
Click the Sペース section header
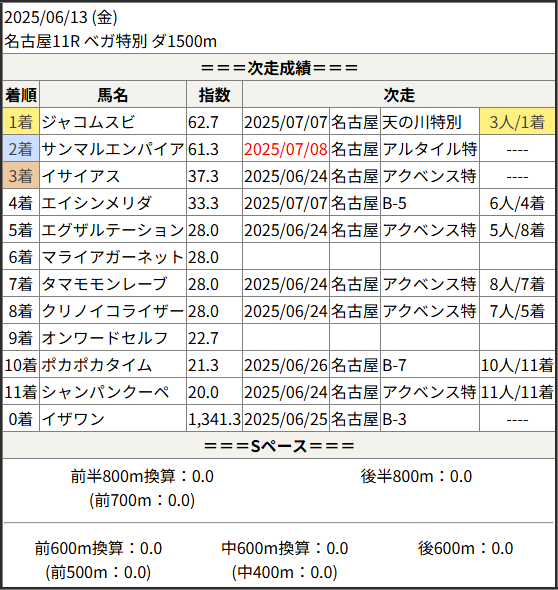coord(279,446)
